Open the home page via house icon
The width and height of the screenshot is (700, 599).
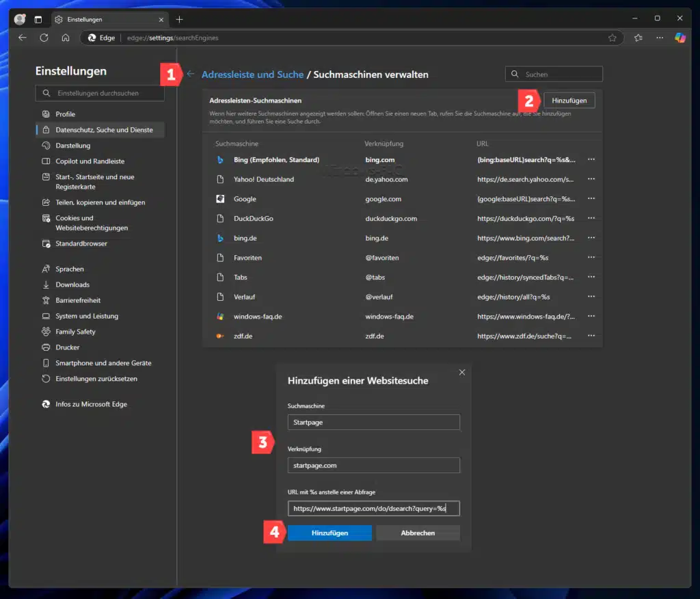point(66,38)
